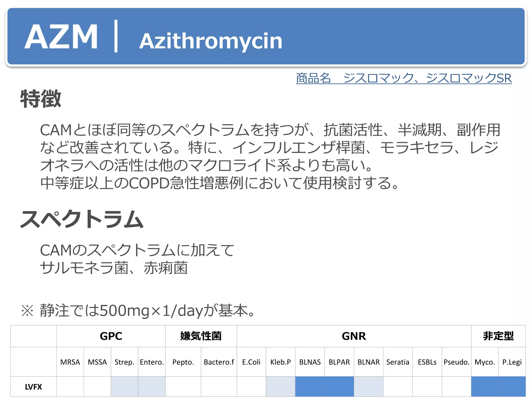Select the ESBLs column cell
Image resolution: width=532 pixels, height=399 pixels.
coord(427,362)
